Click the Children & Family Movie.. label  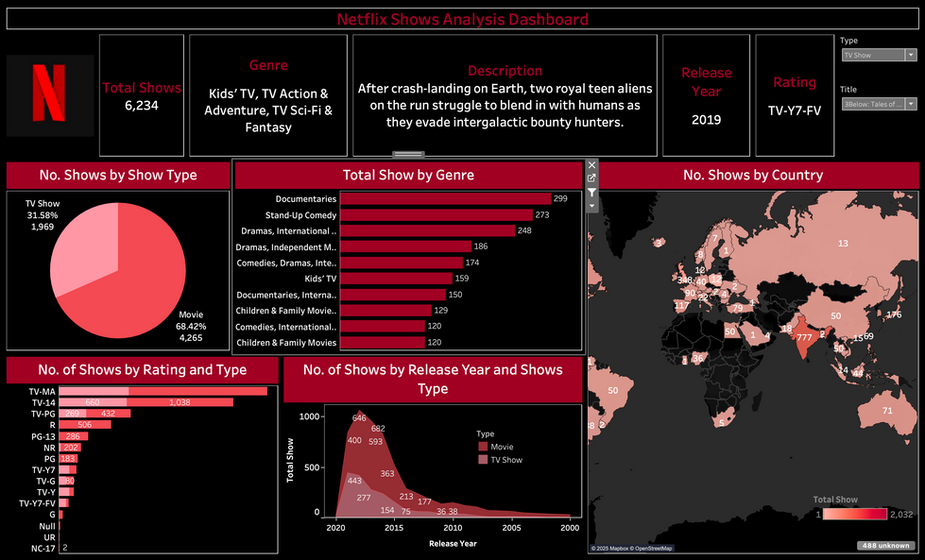point(286,311)
